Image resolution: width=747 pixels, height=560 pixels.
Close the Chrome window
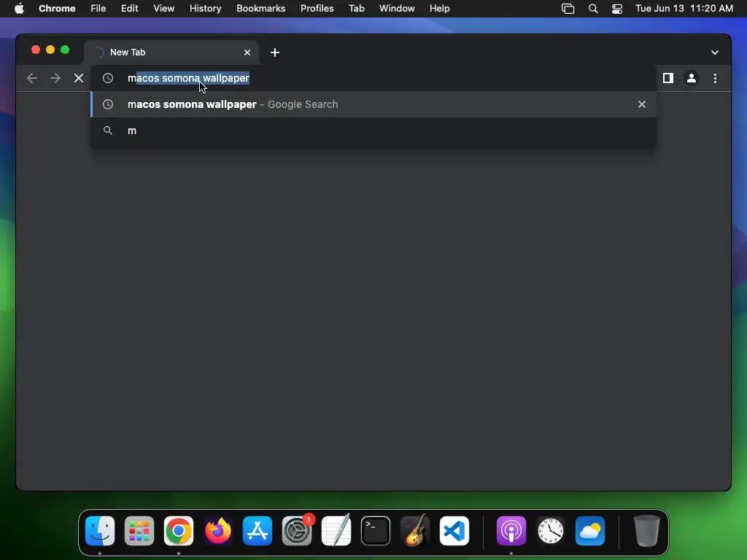35,50
